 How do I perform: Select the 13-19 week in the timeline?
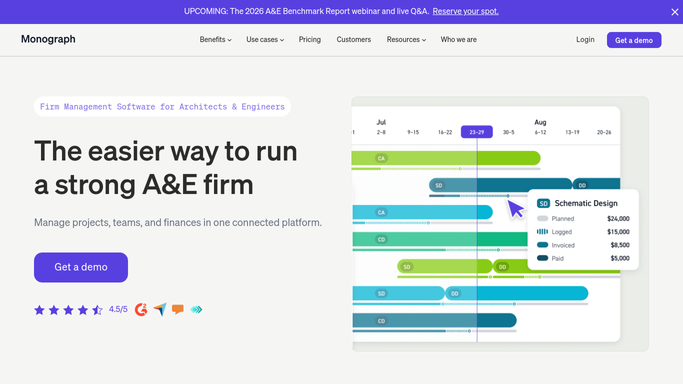tap(572, 132)
